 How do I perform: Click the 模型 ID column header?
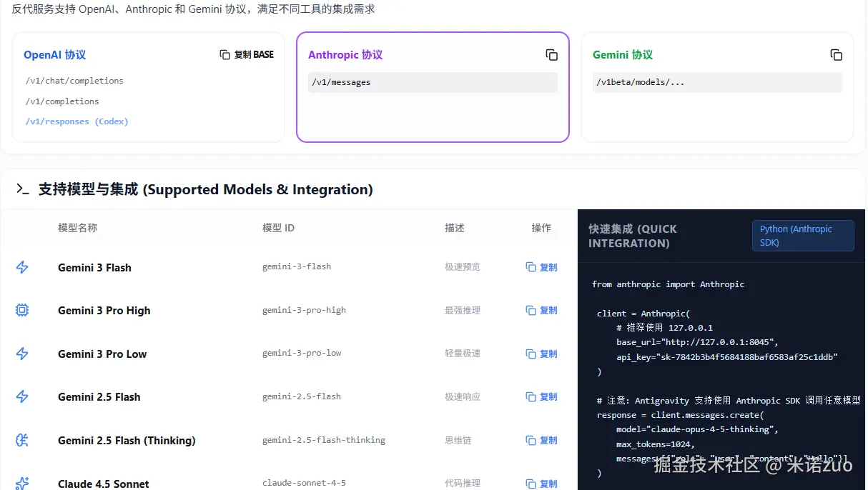coord(278,228)
